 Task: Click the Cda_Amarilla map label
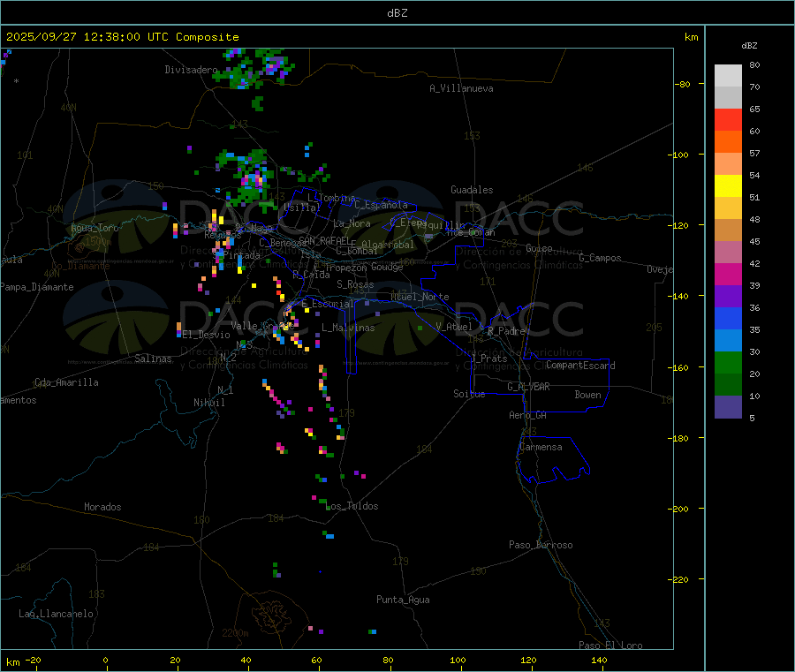click(66, 382)
